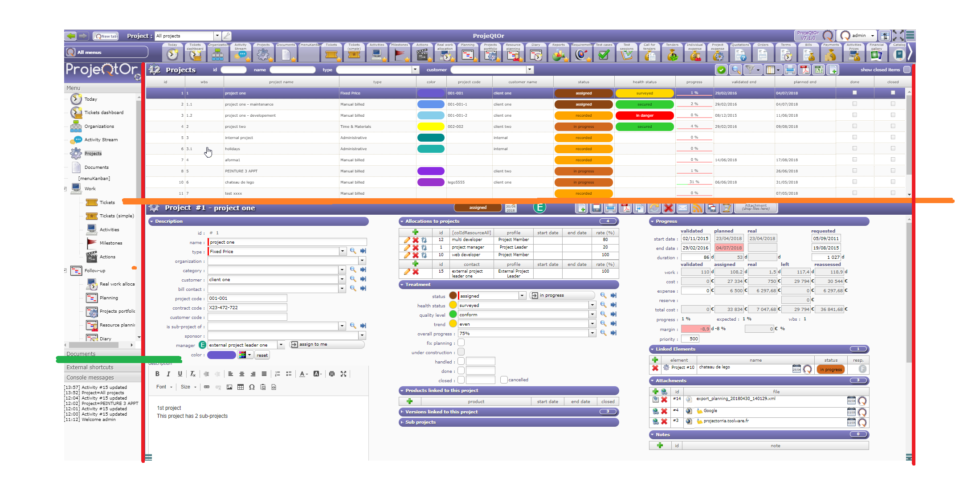This screenshot has height=490, width=980.
Task: Subscribe via the orange RSS icon
Action: 697,208
